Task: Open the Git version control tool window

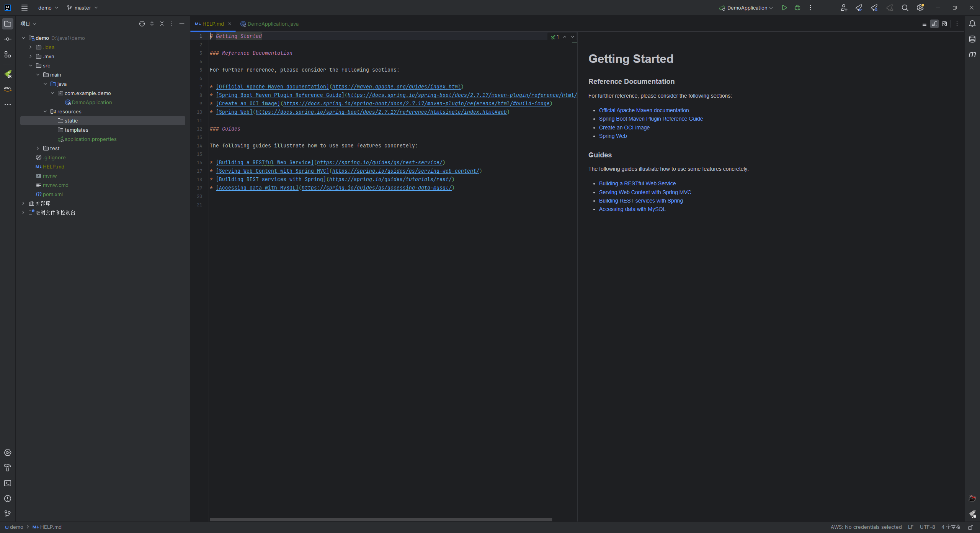Action: pos(8,514)
